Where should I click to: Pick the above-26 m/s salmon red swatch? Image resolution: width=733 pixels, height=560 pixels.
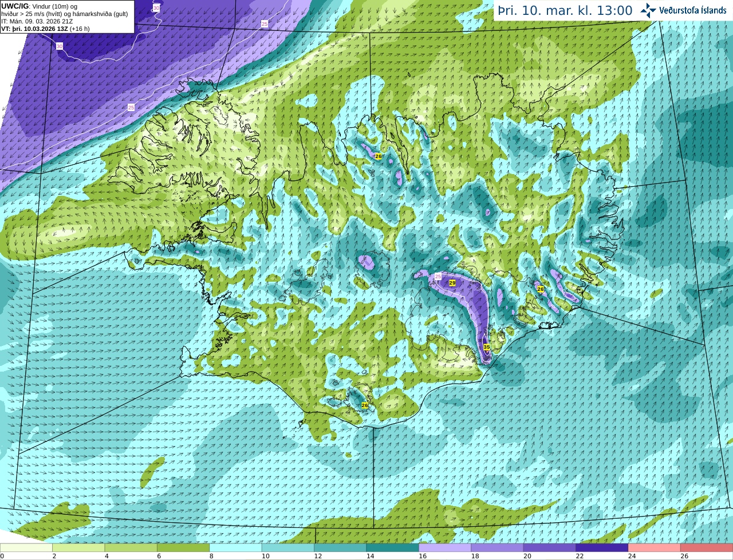[x=707, y=547]
